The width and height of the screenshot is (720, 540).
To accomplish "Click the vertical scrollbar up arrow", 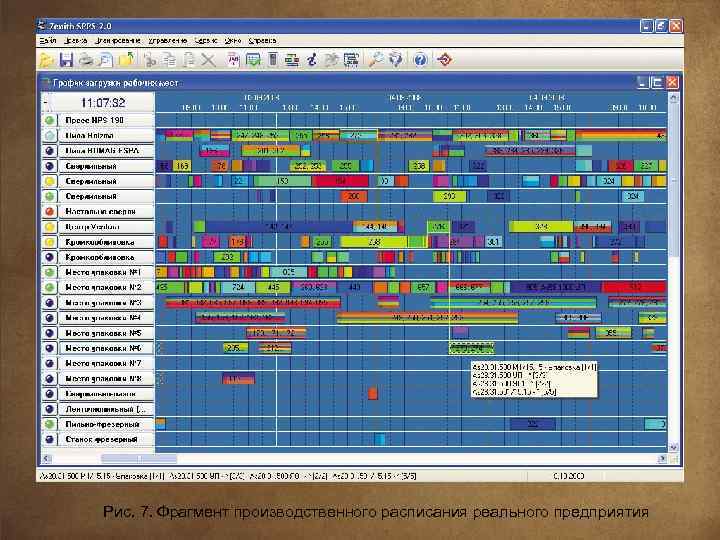I will [673, 97].
